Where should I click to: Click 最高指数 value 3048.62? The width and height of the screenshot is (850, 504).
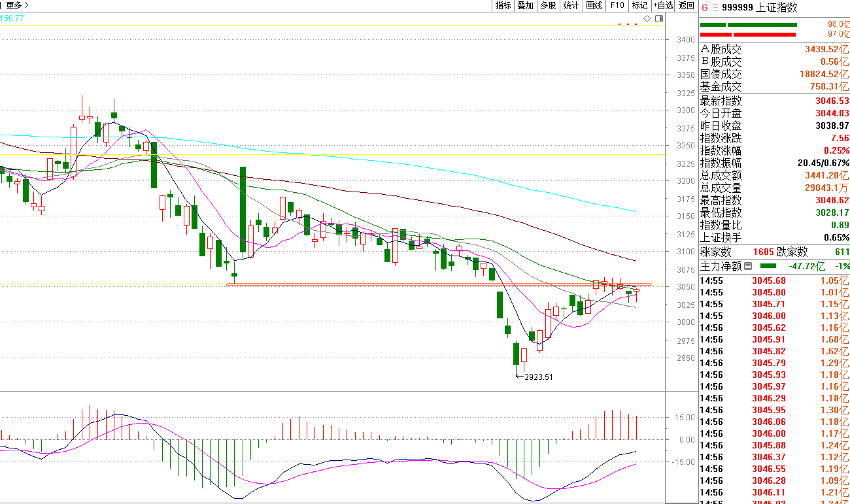pyautogui.click(x=832, y=200)
